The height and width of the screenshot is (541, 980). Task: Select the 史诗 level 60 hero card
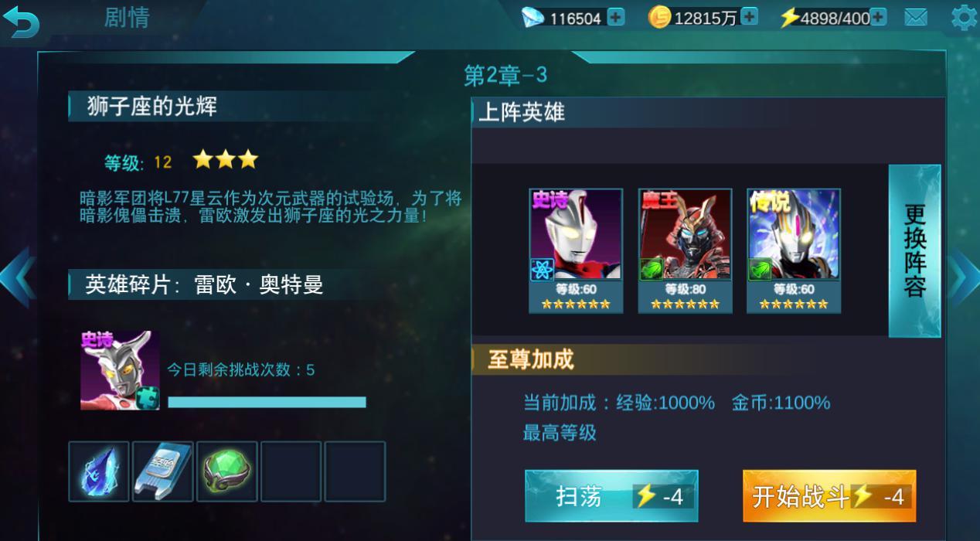pos(576,250)
